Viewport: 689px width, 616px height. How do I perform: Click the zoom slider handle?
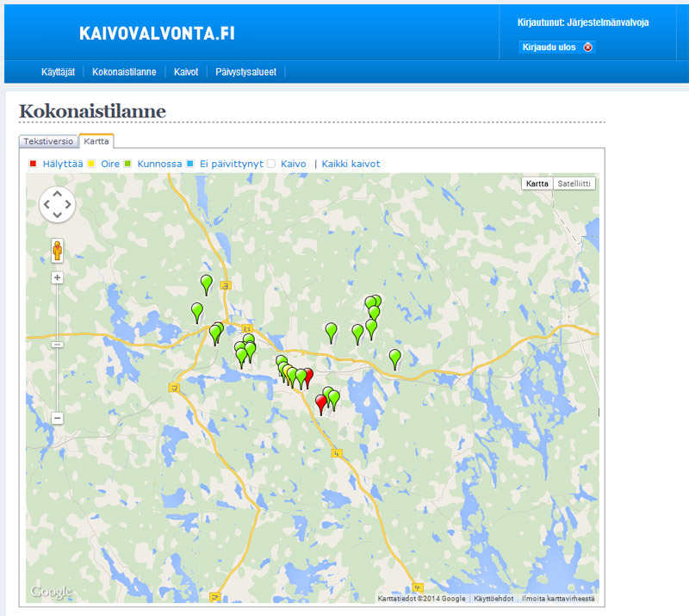pyautogui.click(x=57, y=345)
